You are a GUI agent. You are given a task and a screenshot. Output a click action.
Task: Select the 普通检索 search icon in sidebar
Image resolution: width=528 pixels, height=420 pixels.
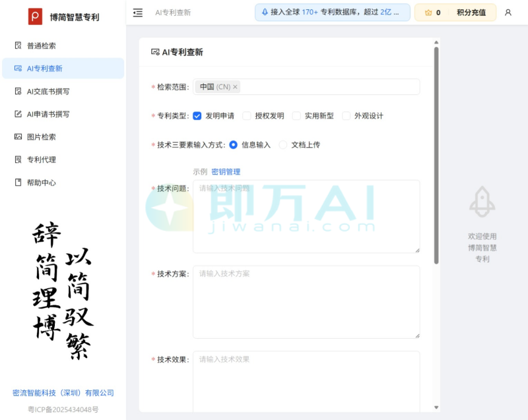click(17, 45)
